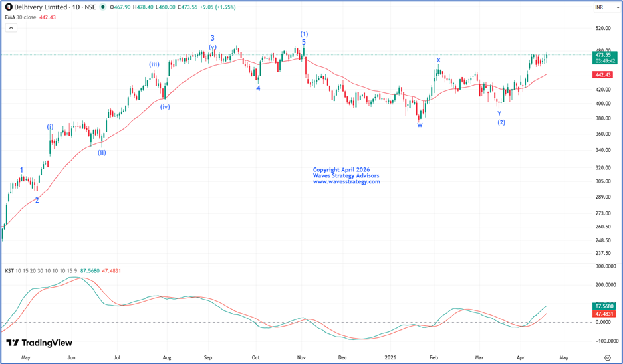The width and height of the screenshot is (623, 364).
Task: Collapse the indicator legend with chevron
Action: (11, 28)
